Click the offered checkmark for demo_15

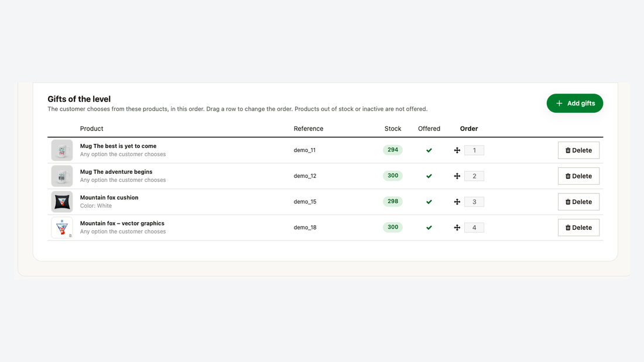point(429,202)
